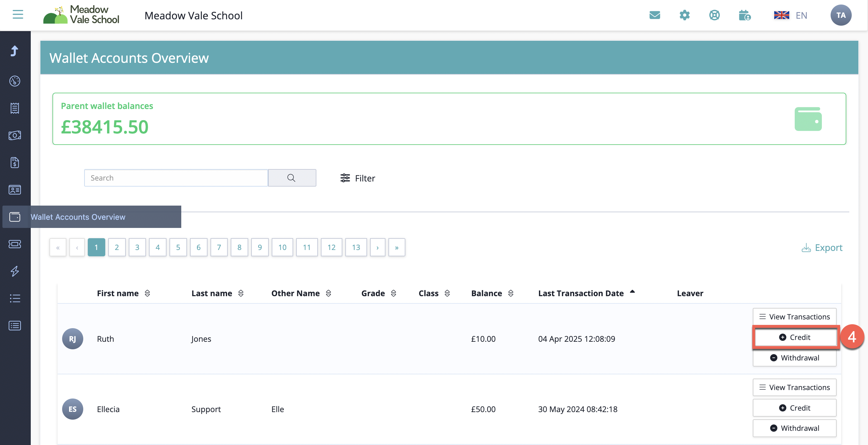The image size is (868, 445).
Task: Go to page 8
Action: tap(239, 247)
